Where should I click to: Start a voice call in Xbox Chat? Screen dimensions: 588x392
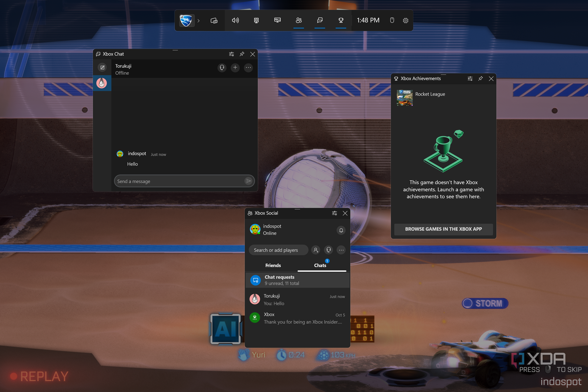point(222,67)
